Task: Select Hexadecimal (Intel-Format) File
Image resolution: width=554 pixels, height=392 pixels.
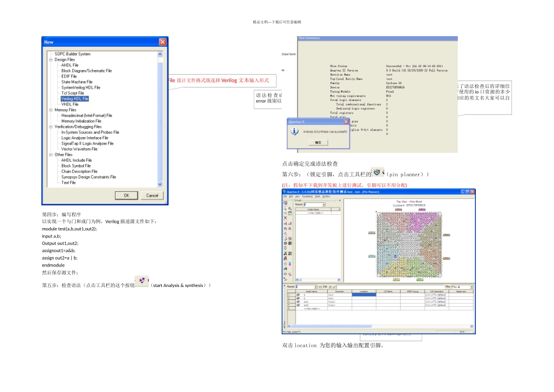Action: [x=86, y=116]
